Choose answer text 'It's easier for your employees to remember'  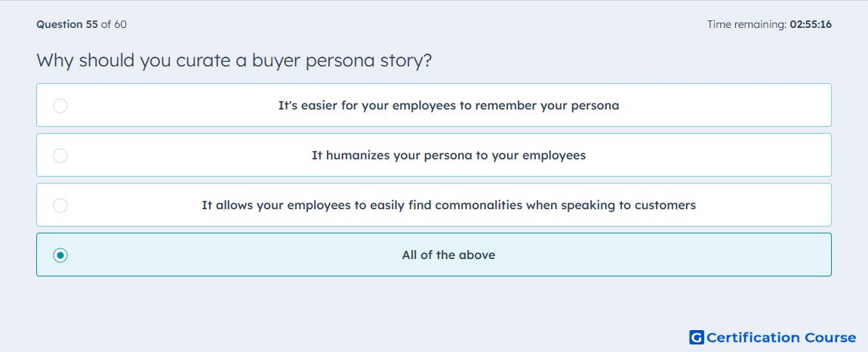[x=448, y=105]
